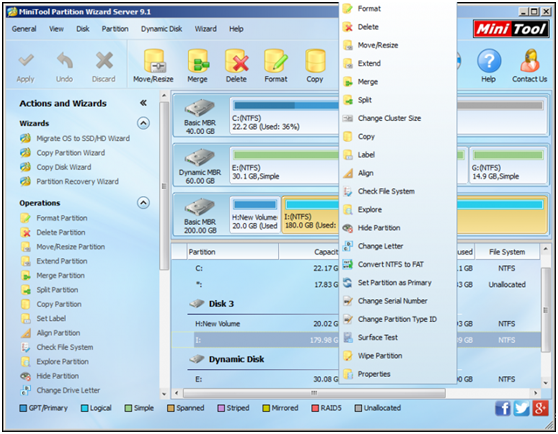The image size is (558, 434).
Task: Click the Striped legend color swatch
Action: [x=221, y=408]
